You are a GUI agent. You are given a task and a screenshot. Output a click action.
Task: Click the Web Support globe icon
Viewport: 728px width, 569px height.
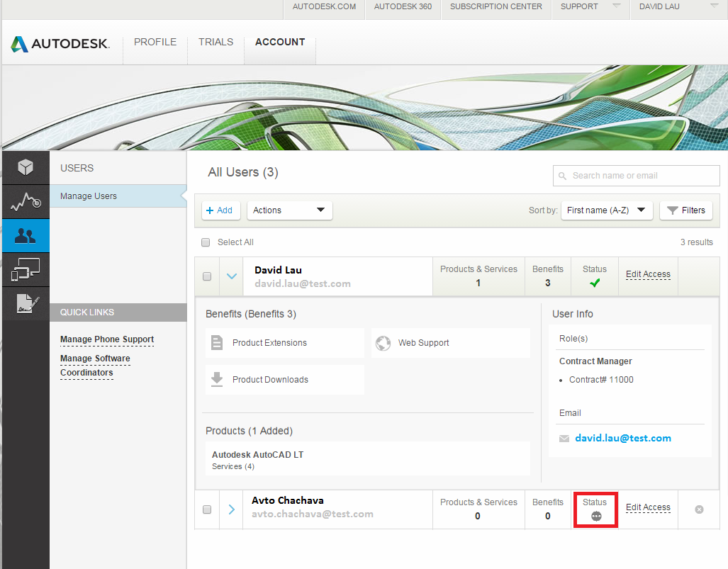pos(383,343)
